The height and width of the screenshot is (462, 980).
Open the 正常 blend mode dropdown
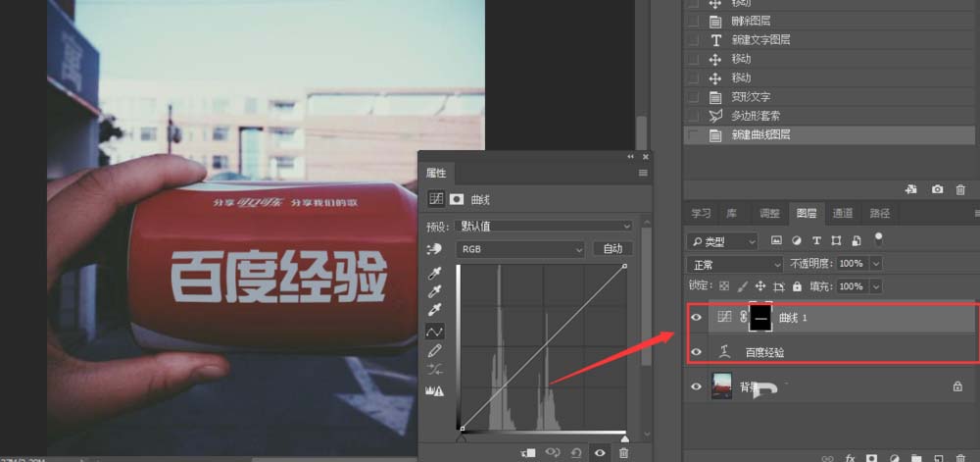coord(735,265)
